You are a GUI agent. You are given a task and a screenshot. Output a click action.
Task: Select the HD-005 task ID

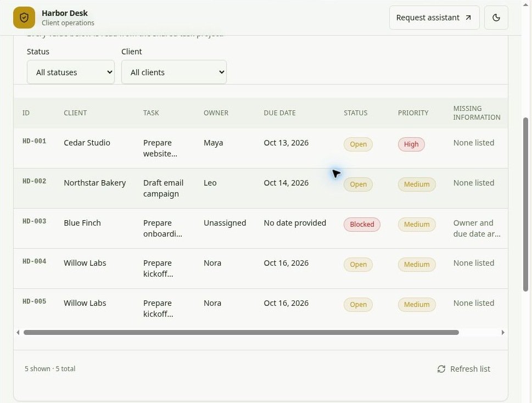[34, 301]
